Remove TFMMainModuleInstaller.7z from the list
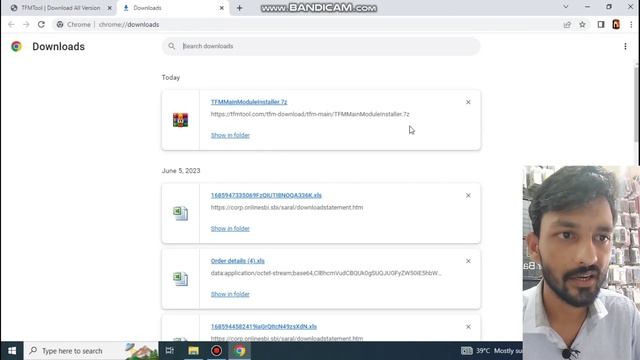Image resolution: width=640 pixels, height=360 pixels. (468, 102)
